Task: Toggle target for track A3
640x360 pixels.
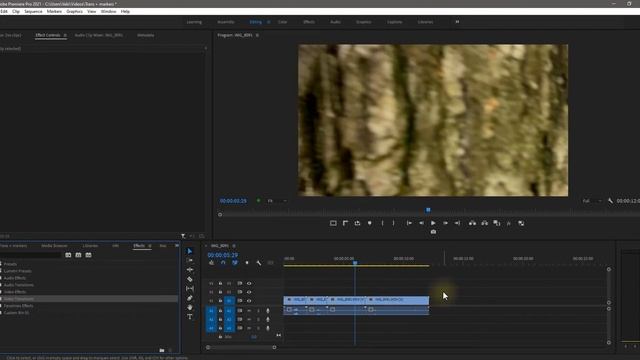Action: 229,328
